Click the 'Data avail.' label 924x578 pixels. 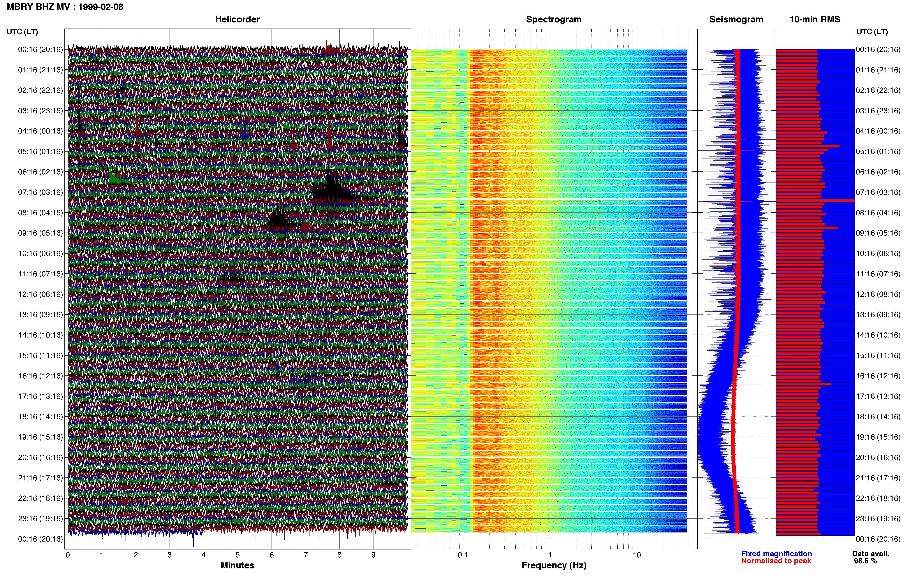[x=870, y=554]
